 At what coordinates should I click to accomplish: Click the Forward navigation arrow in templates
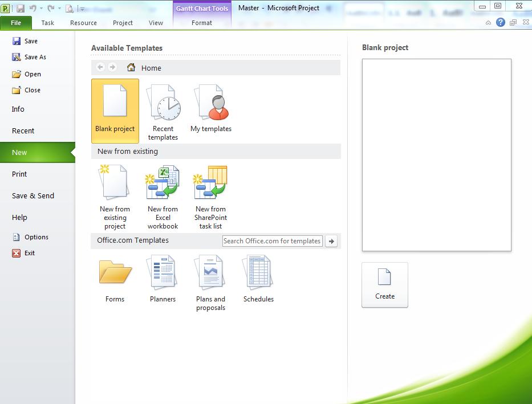[112, 67]
